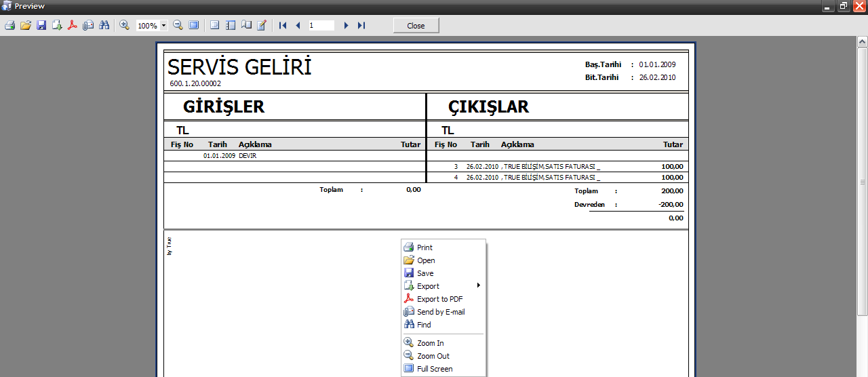Click the toolbar magnifier with minus sign

tap(178, 25)
